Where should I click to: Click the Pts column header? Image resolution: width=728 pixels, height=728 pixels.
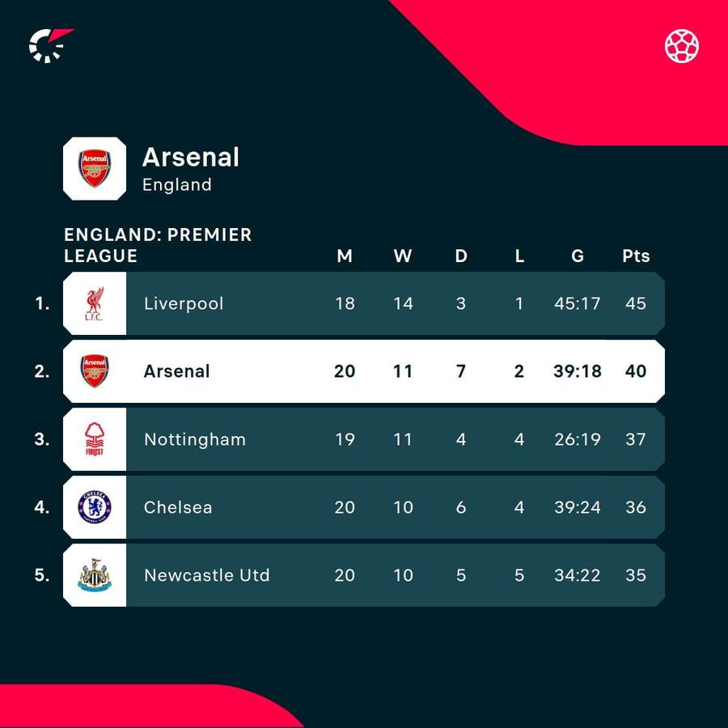636,256
